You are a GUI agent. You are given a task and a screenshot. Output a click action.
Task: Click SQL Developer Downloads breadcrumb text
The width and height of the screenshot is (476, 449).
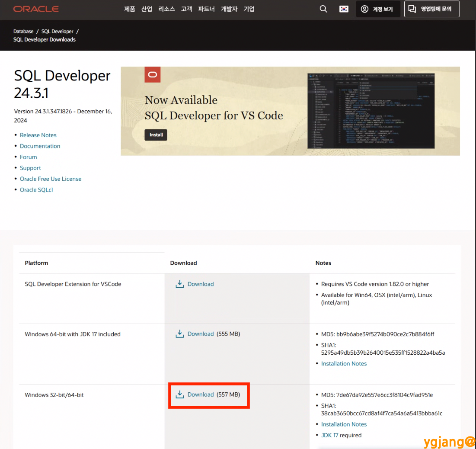click(45, 39)
